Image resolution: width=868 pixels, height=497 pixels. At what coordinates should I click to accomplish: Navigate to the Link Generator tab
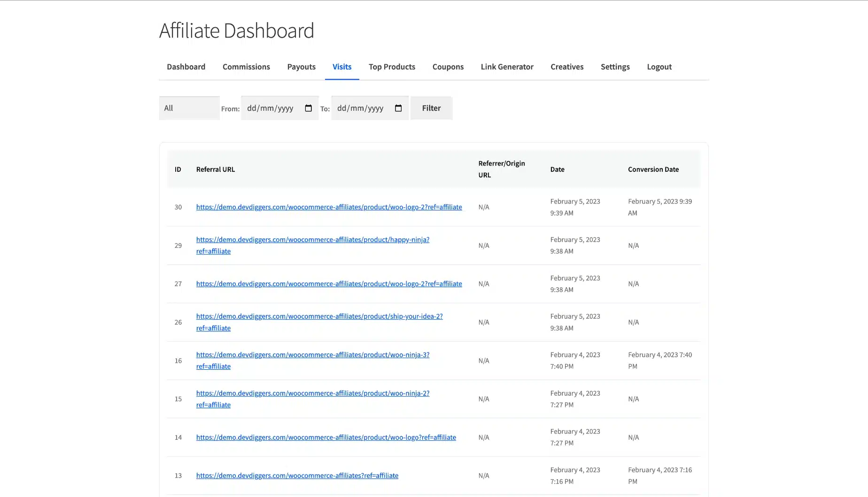click(507, 67)
